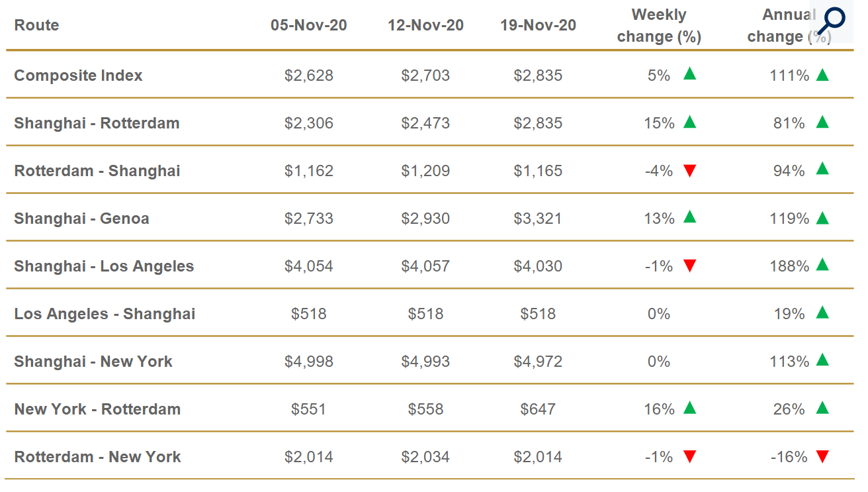
Task: Select the 19-Nov-20 column header
Action: (x=538, y=25)
